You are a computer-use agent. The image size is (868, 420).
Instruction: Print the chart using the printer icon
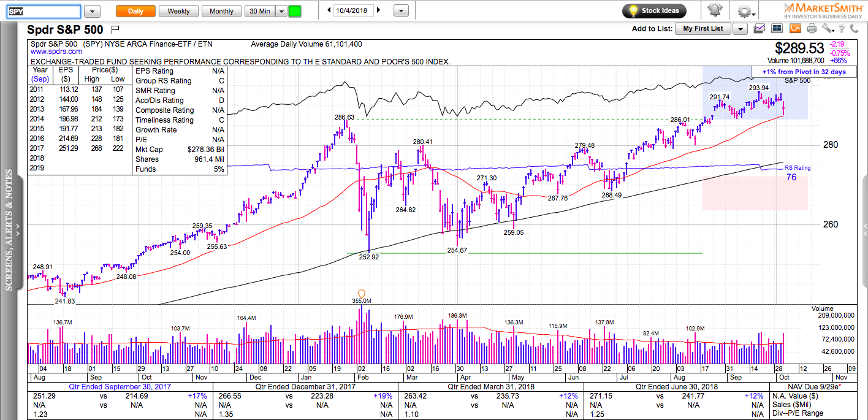click(x=812, y=28)
